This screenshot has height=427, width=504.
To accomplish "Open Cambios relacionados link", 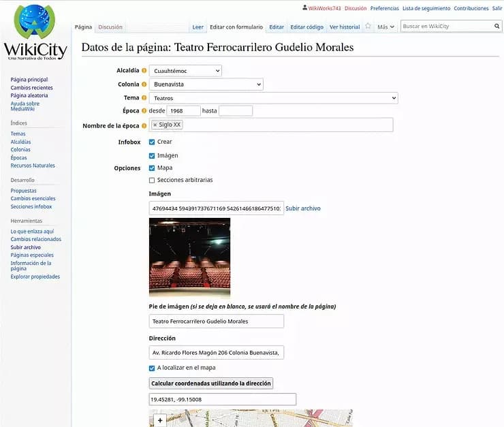I will (35, 239).
